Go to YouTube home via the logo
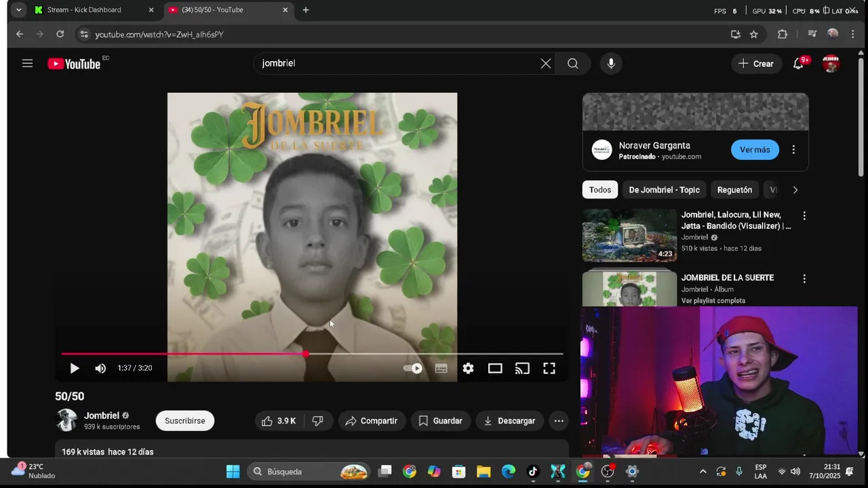 [74, 64]
